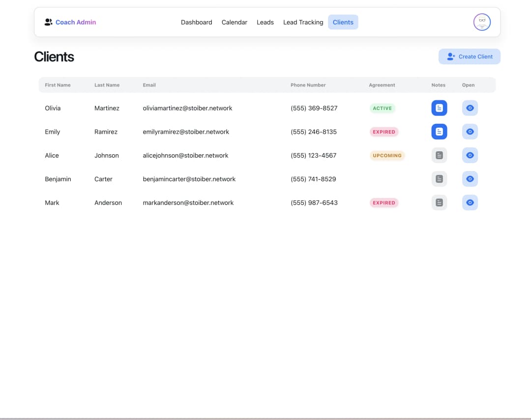Screen dimensions: 531x420
Task: Click the UPCOMING agreement badge for Alice
Action: pos(387,156)
